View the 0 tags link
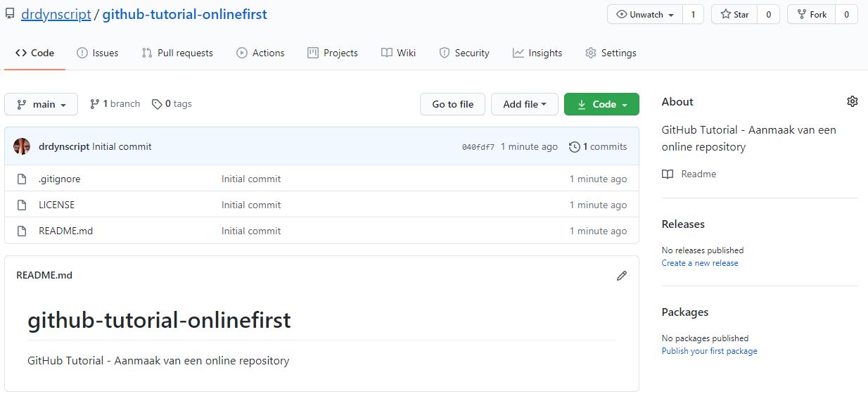The width and height of the screenshot is (868, 408). (x=172, y=103)
